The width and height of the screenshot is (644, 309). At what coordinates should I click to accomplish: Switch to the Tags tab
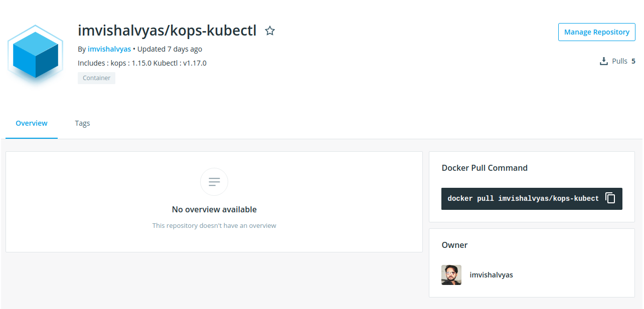coord(82,123)
